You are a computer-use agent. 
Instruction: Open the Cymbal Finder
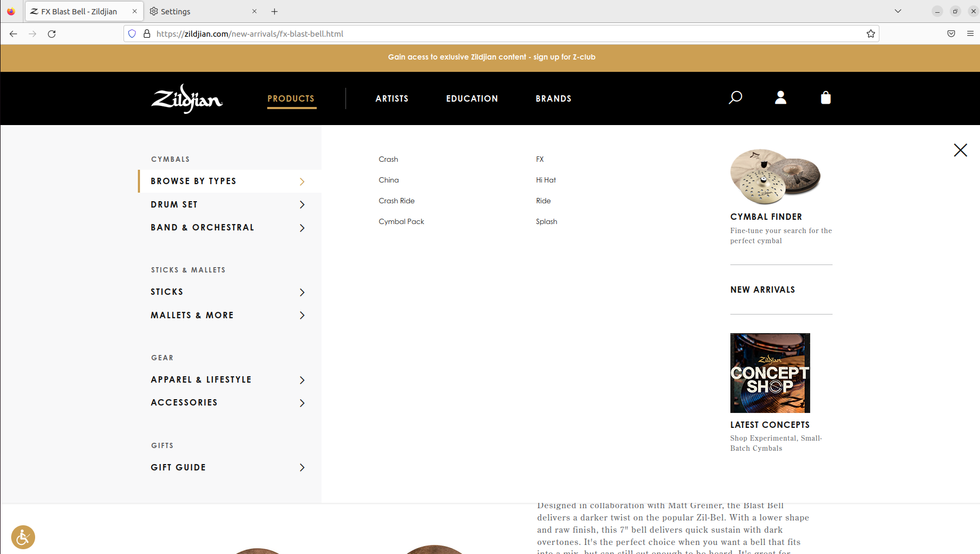[767, 217]
